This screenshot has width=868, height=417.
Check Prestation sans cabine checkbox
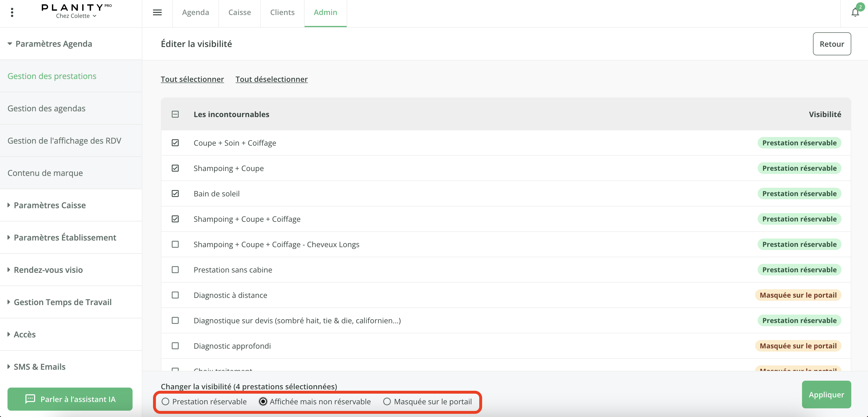175,270
